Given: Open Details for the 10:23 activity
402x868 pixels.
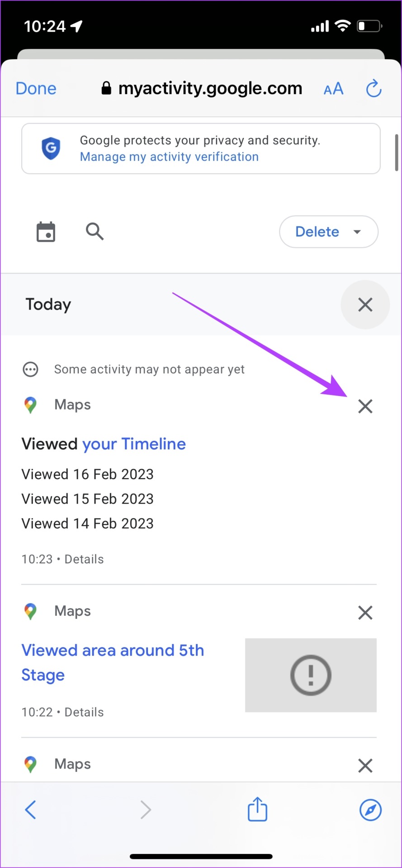Looking at the screenshot, I should pyautogui.click(x=84, y=559).
